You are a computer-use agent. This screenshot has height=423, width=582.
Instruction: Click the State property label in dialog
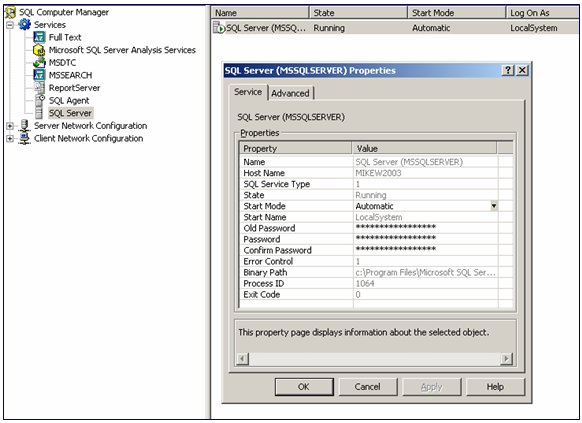(254, 195)
